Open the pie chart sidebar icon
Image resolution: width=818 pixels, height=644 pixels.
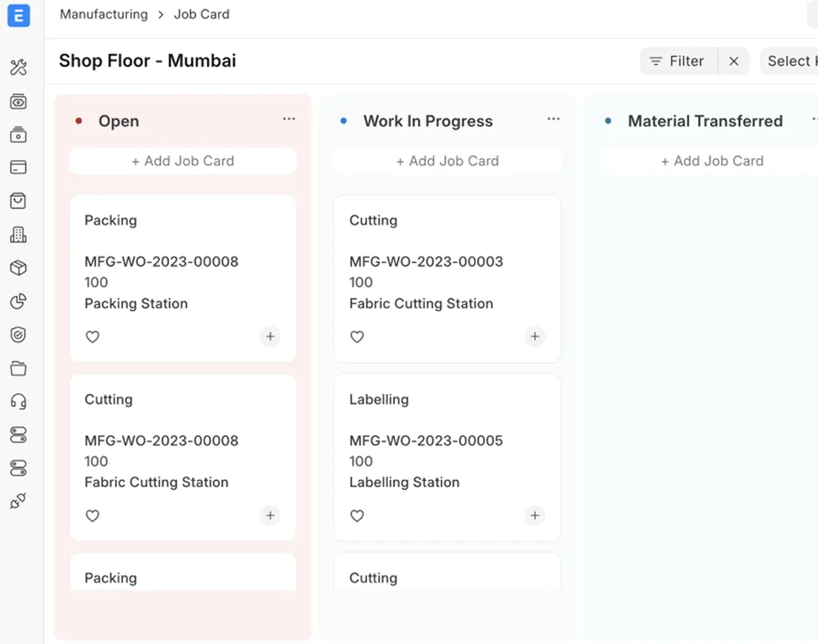19,301
